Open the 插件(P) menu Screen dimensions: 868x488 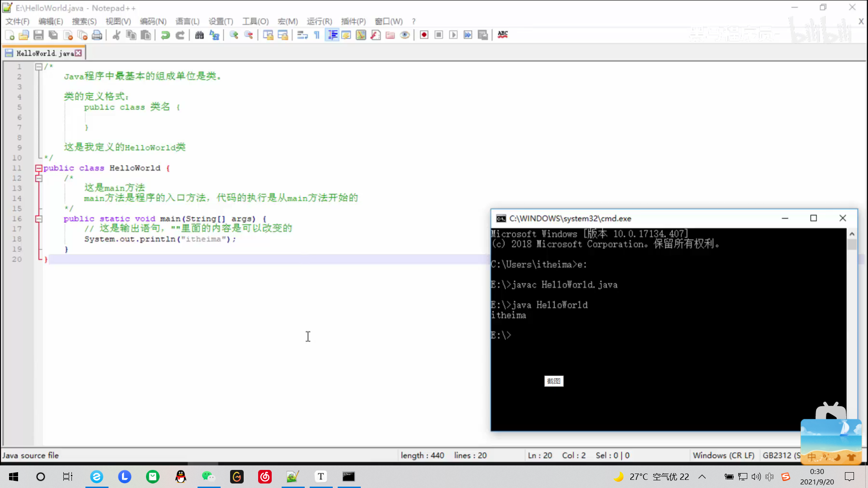tap(353, 21)
